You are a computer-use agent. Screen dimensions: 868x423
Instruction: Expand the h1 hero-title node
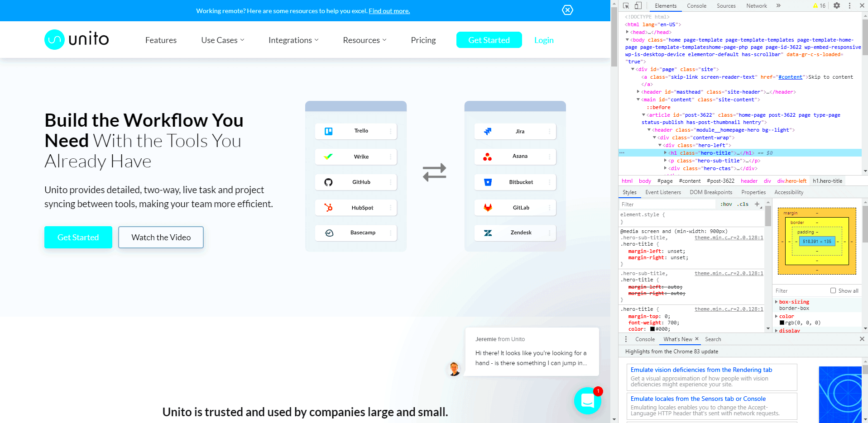(666, 153)
